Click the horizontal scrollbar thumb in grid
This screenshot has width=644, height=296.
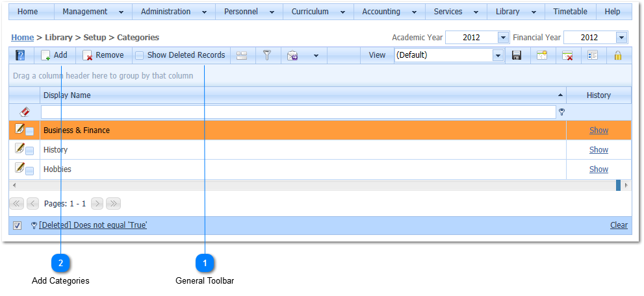pyautogui.click(x=619, y=185)
